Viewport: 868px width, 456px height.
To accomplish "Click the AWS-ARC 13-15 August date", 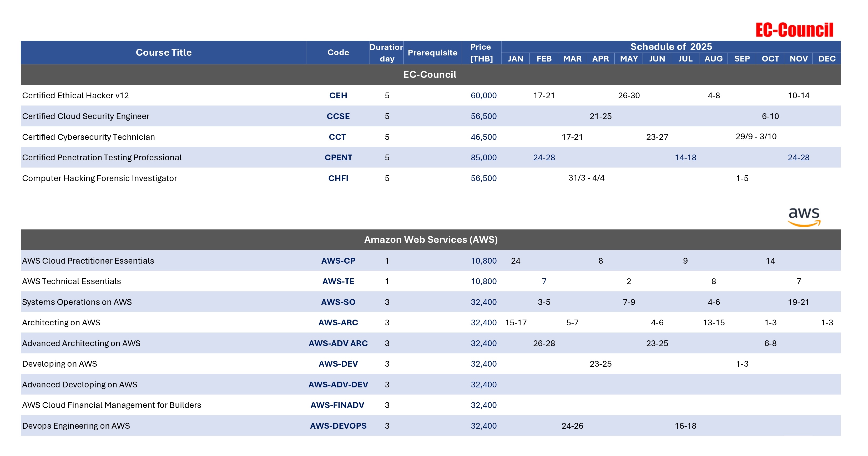I will tap(714, 323).
